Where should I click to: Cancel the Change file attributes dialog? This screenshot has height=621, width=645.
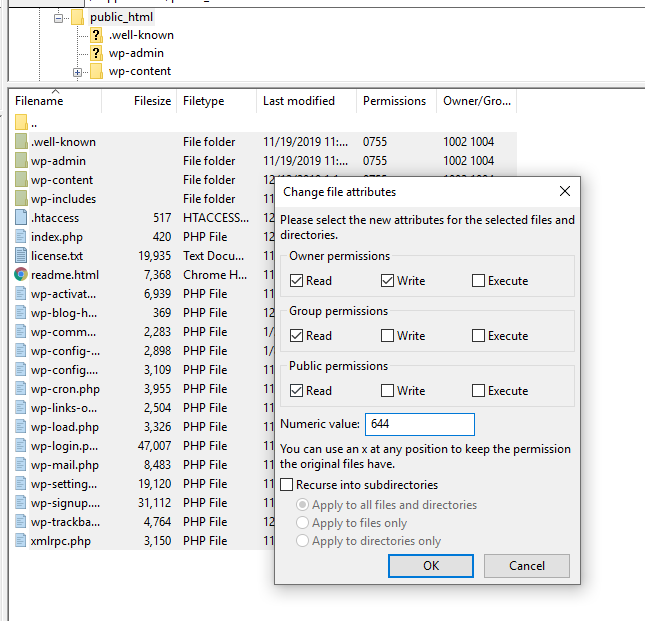[526, 565]
